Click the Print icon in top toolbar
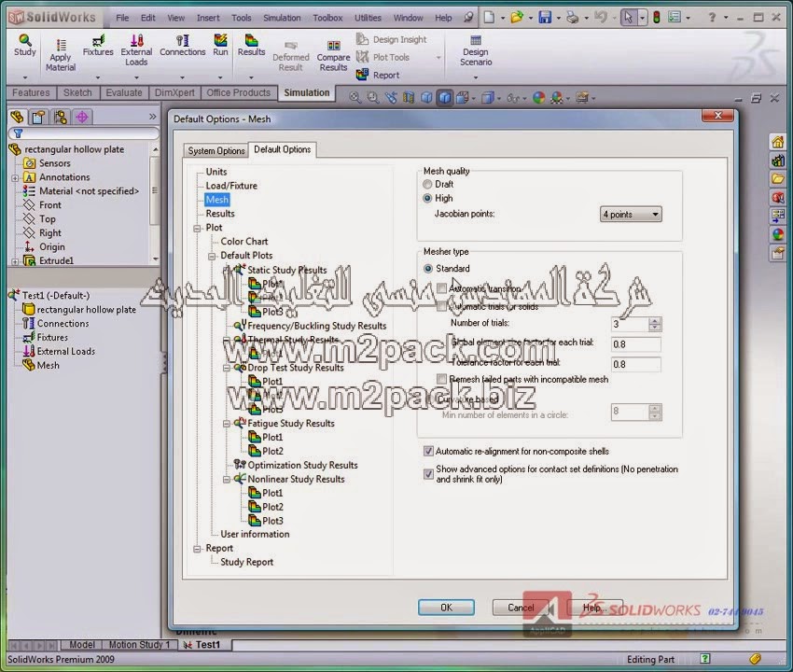793x672 pixels. coord(573,18)
